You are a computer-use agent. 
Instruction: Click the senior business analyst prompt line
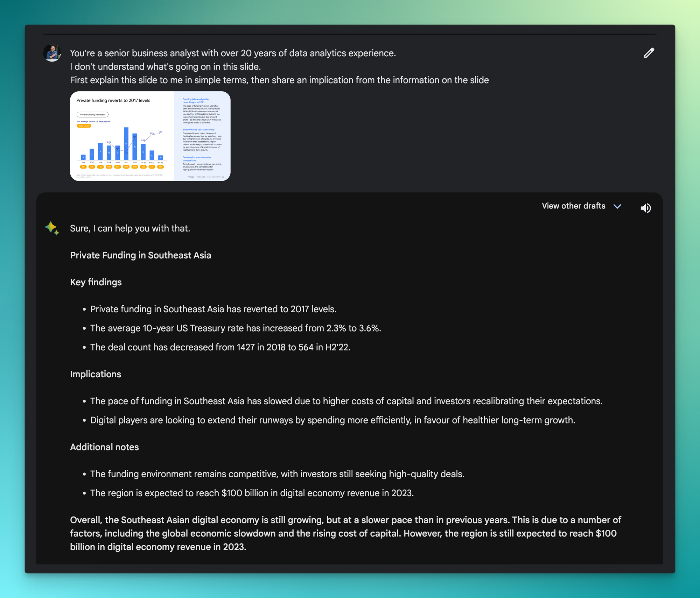(x=233, y=53)
